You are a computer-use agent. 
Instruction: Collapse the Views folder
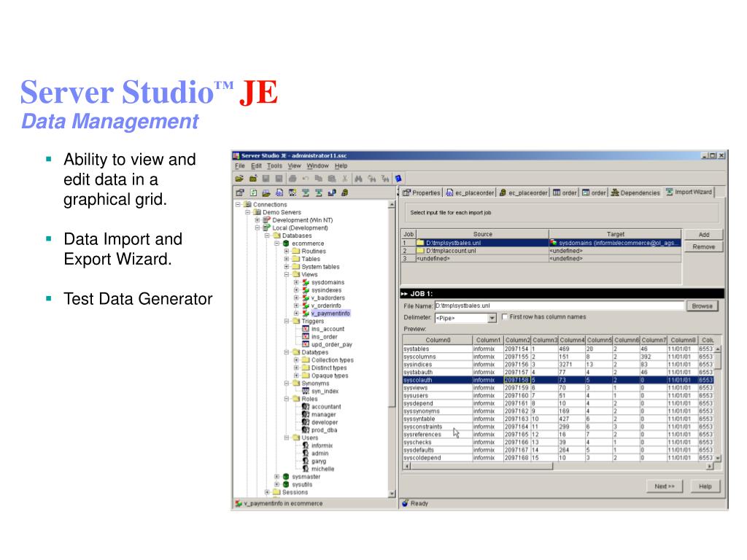click(x=286, y=275)
